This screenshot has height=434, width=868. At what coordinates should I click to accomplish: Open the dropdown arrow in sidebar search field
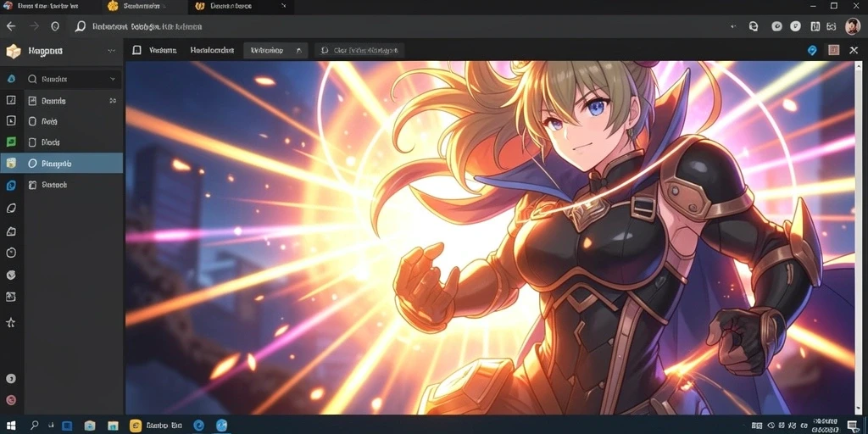coord(113,79)
